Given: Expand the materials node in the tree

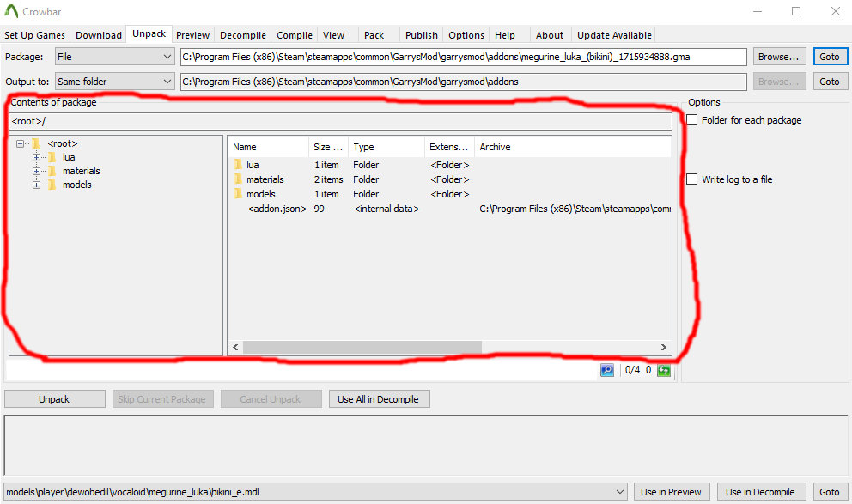Looking at the screenshot, I should tap(36, 171).
